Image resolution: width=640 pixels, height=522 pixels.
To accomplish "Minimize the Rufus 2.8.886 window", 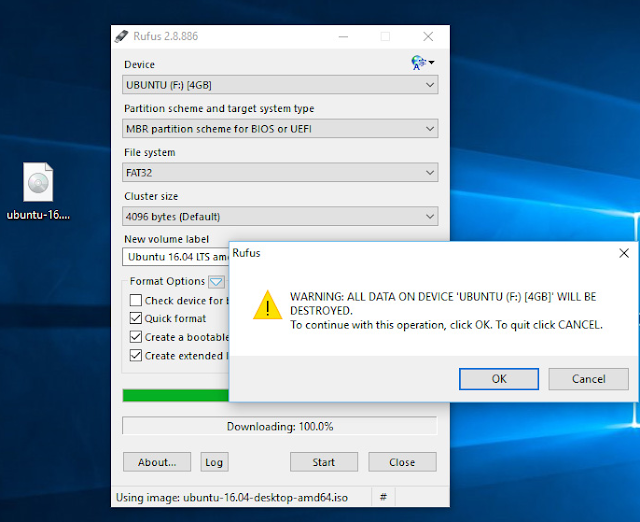I will point(343,37).
